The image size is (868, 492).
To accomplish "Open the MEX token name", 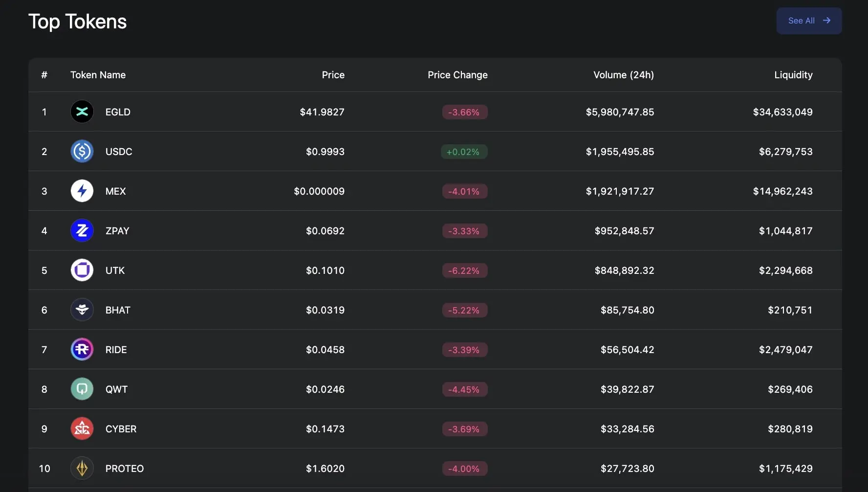I will [x=116, y=191].
